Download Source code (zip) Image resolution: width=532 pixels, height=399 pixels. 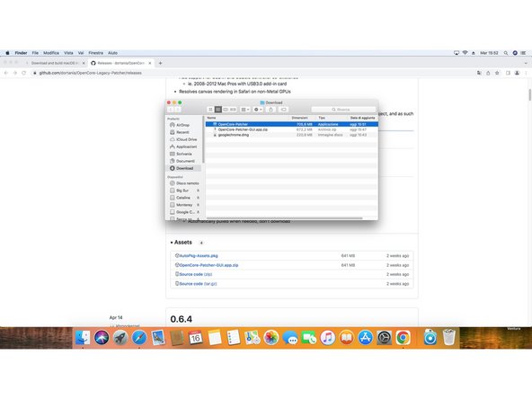195,274
